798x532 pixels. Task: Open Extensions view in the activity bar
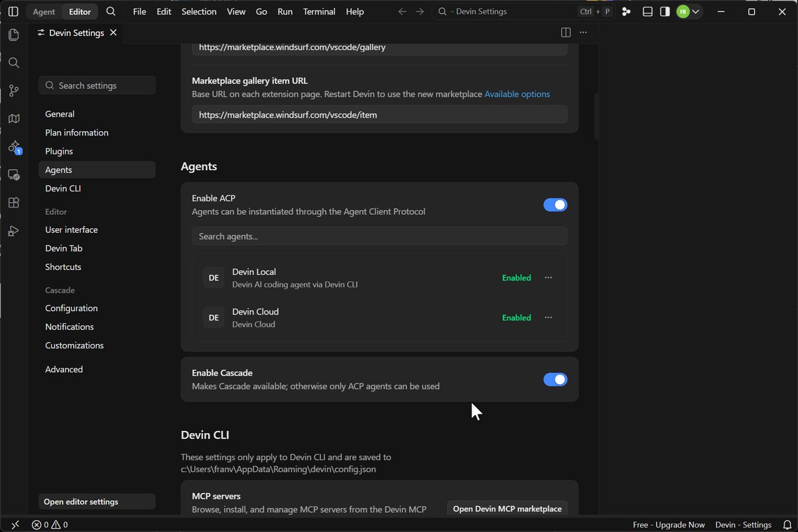coord(13,203)
